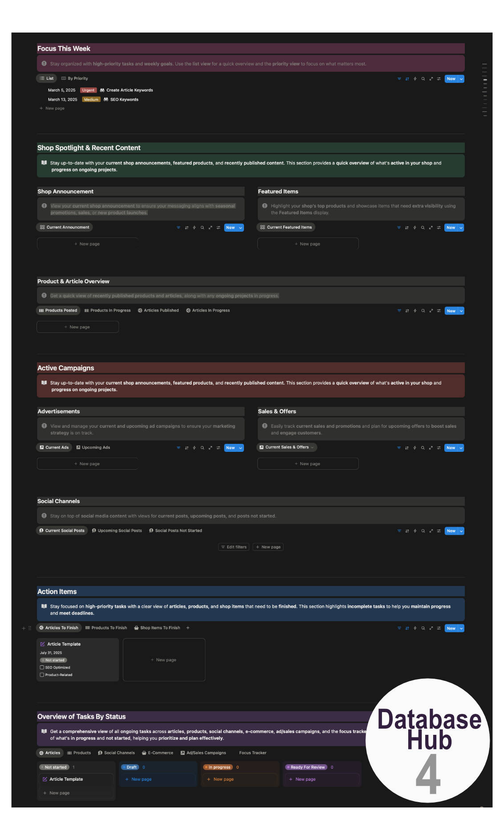The image size is (504, 840).
Task: Click the Urgent priority tag
Action: pos(88,90)
